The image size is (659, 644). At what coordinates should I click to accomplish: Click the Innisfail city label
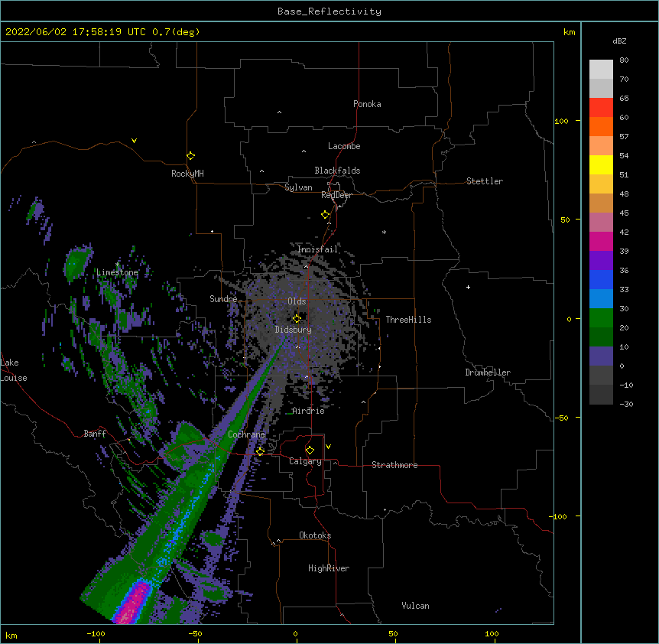pos(318,249)
